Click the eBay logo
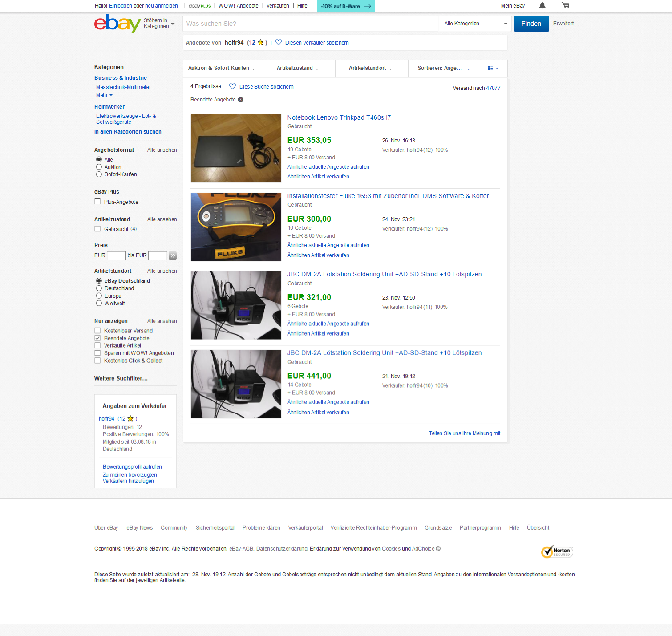 click(x=117, y=24)
